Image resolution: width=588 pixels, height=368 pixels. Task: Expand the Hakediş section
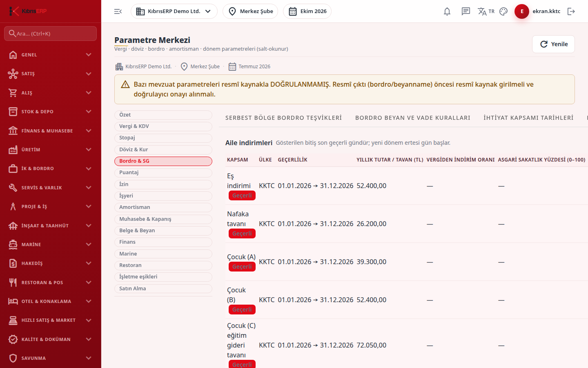[51, 263]
